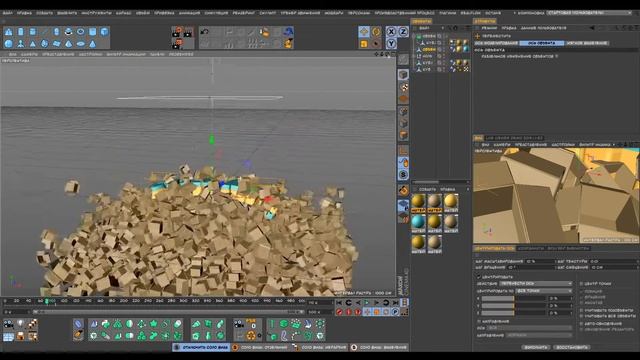The image size is (640, 360).
Task: Add a Cube primitive at the end of the palette's top row
Action: (104, 32)
